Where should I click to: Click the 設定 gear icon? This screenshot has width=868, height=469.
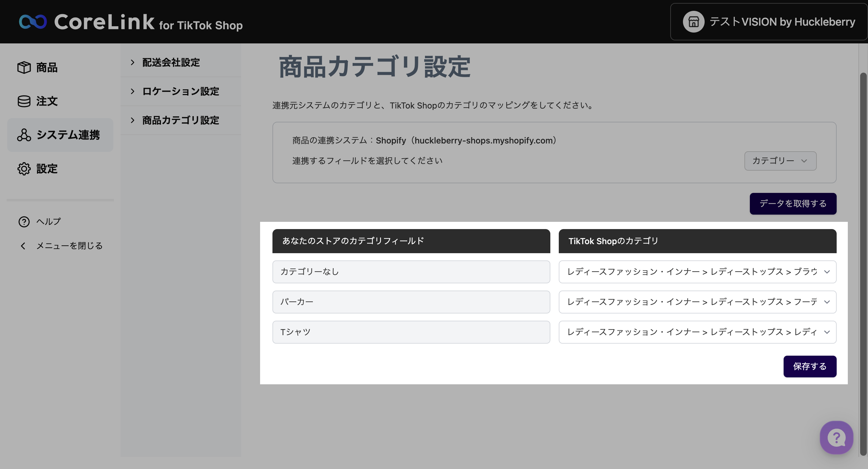[24, 168]
